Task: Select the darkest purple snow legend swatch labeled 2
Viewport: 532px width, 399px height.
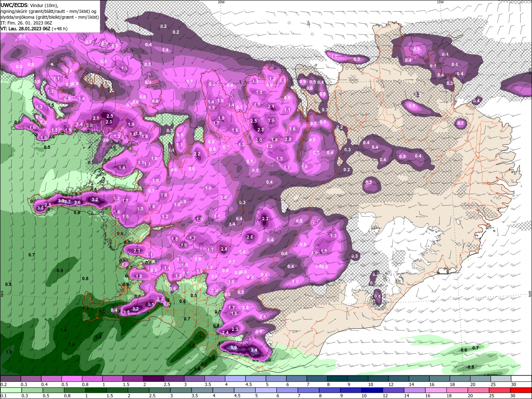Action: coord(153,379)
